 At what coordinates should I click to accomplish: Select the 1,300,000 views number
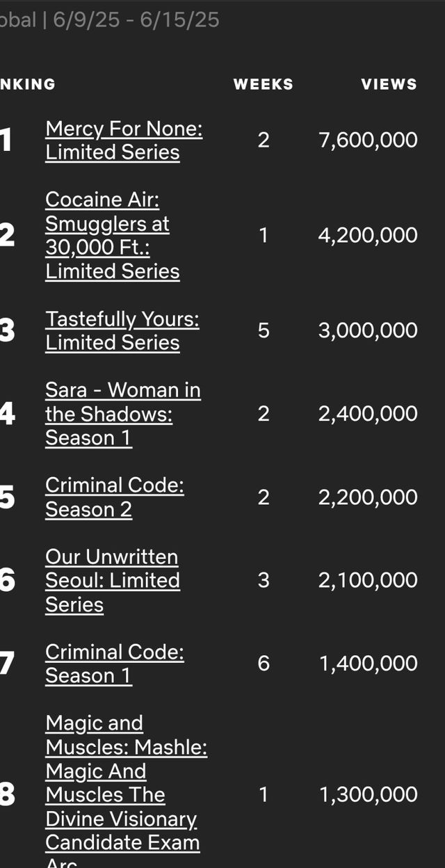click(x=368, y=794)
